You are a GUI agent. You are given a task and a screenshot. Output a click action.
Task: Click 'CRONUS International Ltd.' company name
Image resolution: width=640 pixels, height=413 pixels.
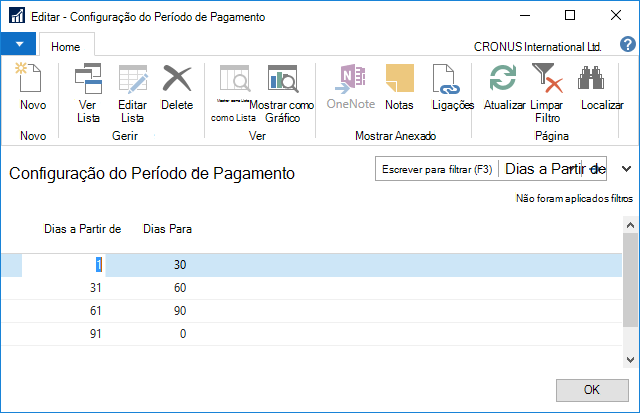[x=537, y=47]
